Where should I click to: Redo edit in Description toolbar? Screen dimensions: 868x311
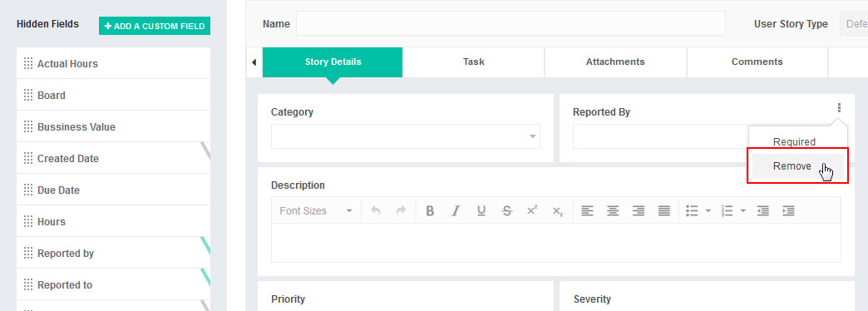coord(401,211)
